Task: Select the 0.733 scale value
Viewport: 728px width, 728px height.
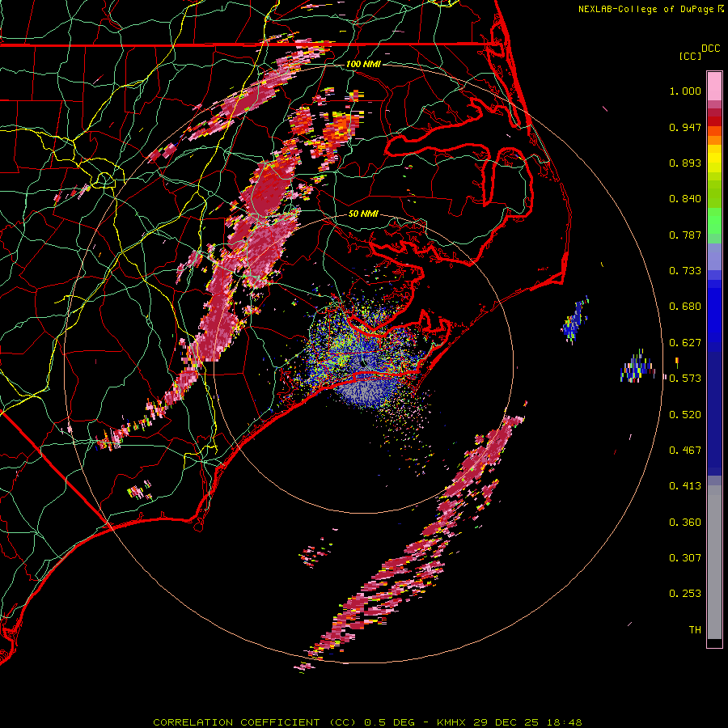Action: (685, 271)
